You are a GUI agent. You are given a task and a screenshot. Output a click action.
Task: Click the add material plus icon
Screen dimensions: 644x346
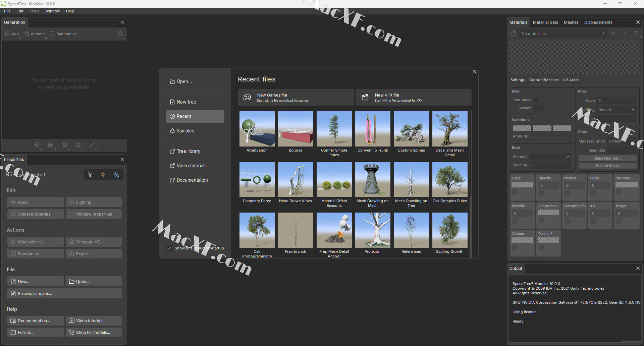(625, 34)
